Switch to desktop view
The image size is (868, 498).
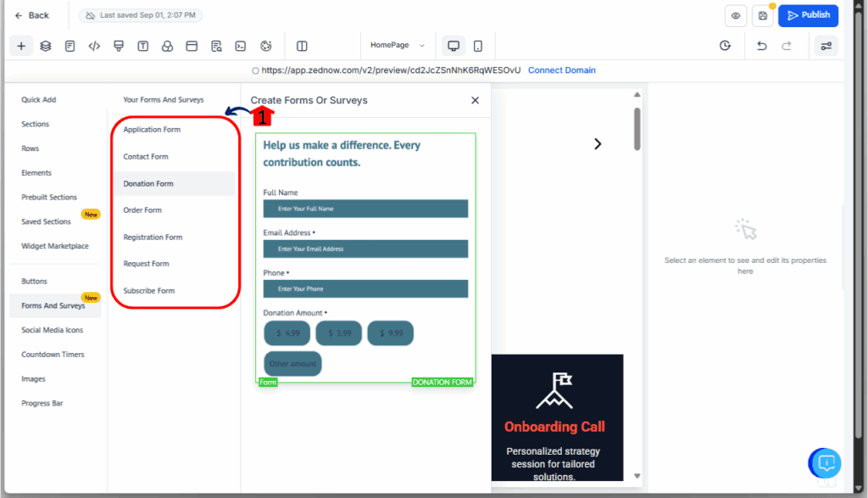(453, 46)
